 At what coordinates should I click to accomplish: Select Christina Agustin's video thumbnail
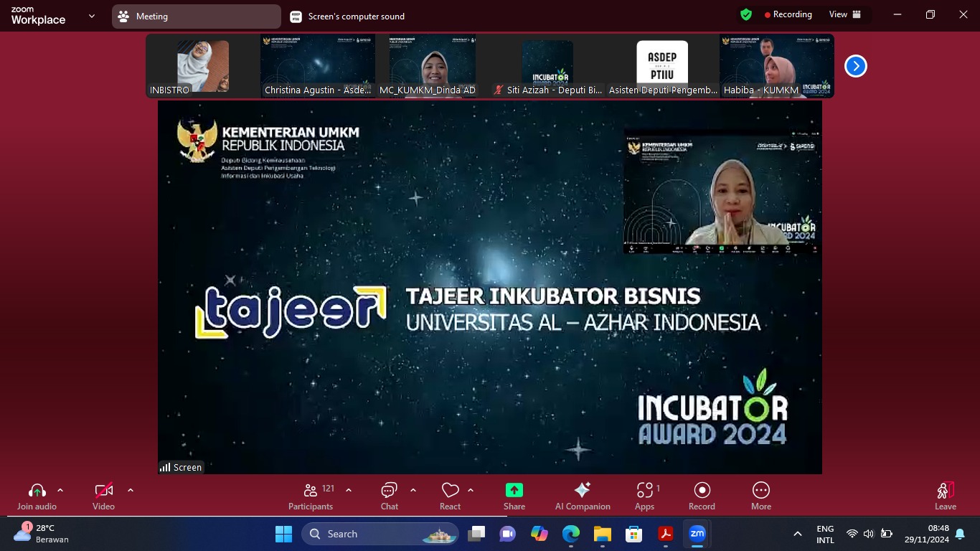pos(318,66)
